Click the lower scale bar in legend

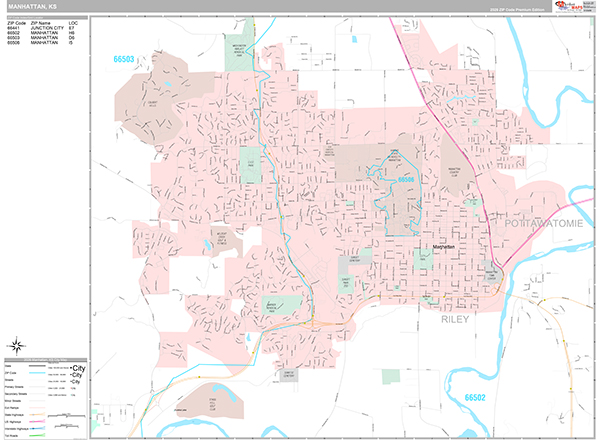pos(67,426)
